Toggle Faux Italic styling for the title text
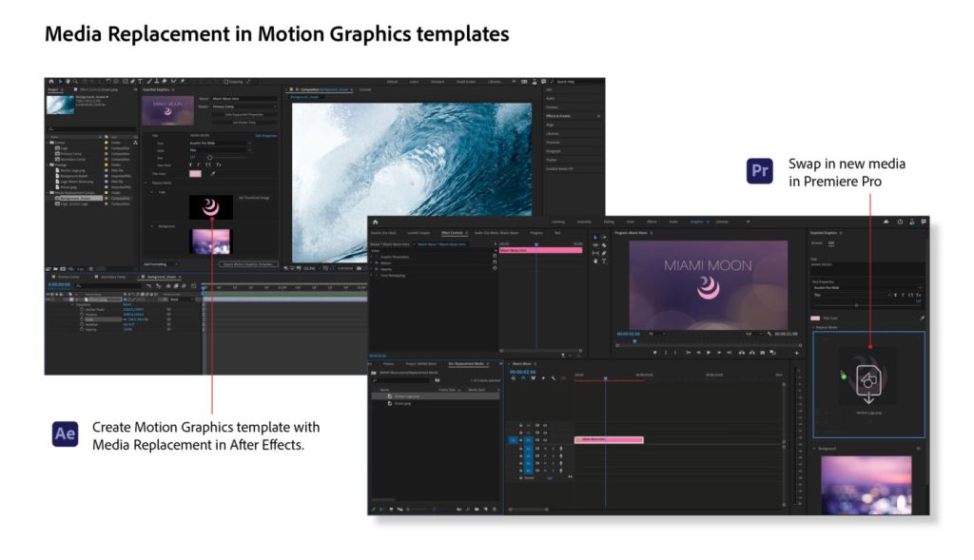The image size is (974, 560). tap(197, 164)
